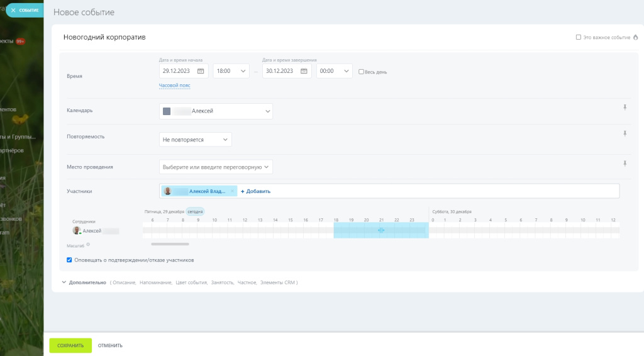Click the Масштаб scale slider
The image size is (644, 356).
click(170, 243)
